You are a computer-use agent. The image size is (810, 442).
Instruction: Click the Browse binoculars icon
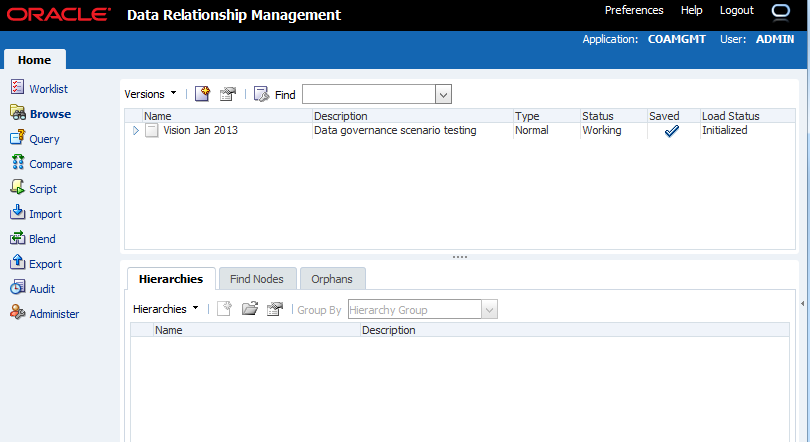pos(18,113)
